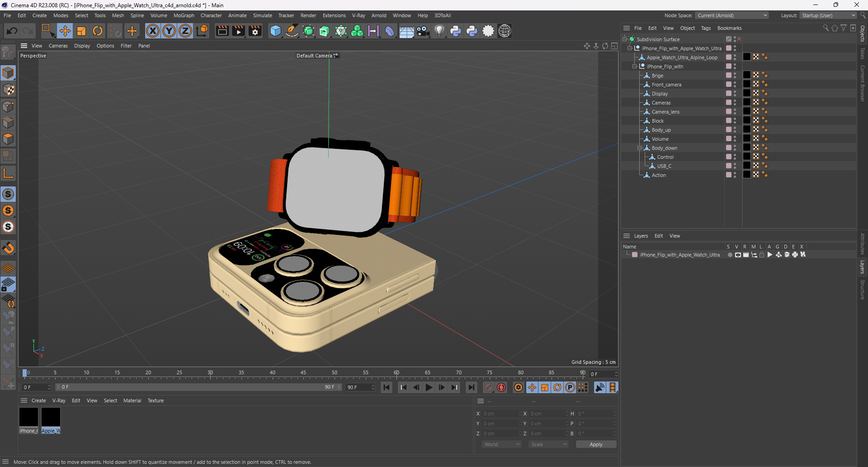Open the MoGraph menu
868x467 pixels.
point(184,15)
